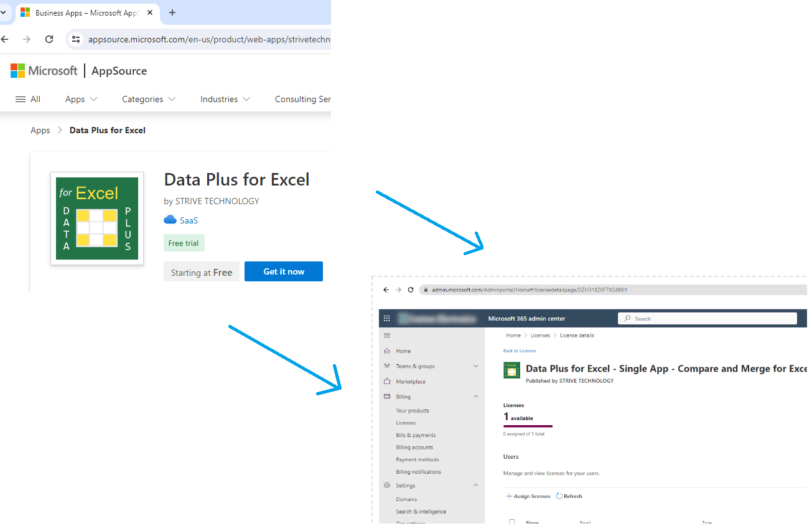This screenshot has height=526, width=812.
Task: Collapse the Billing section in sidebar
Action: [475, 397]
